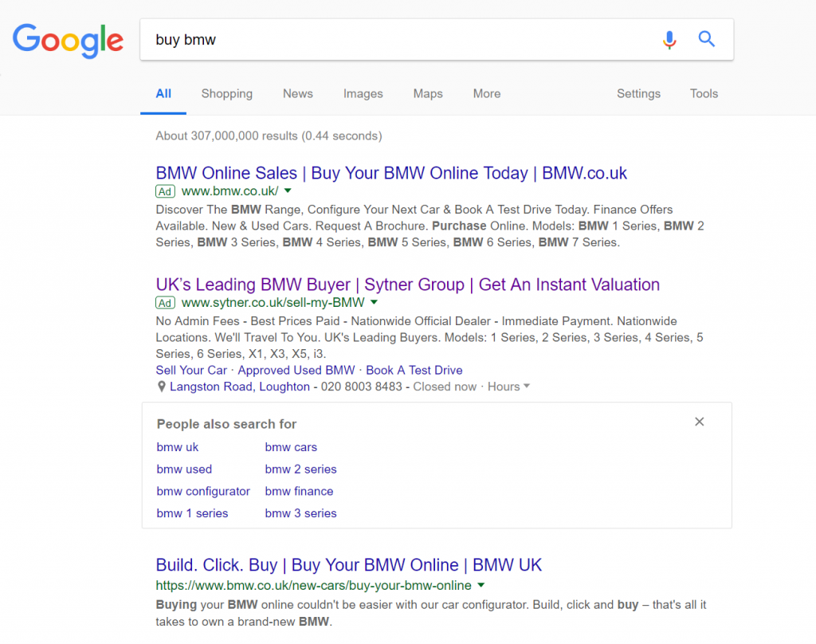This screenshot has height=644, width=816.
Task: Open the Build. Click. Buy BMW UK result
Action: point(349,565)
